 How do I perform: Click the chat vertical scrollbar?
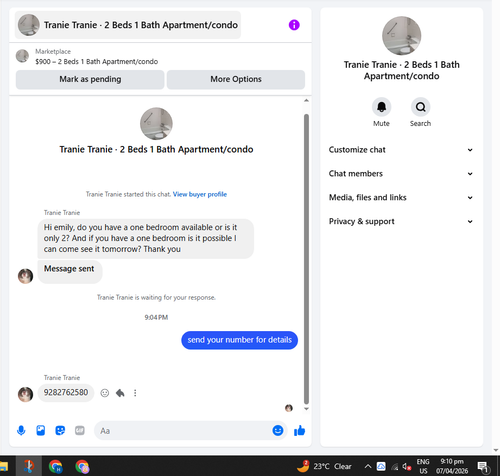306,259
